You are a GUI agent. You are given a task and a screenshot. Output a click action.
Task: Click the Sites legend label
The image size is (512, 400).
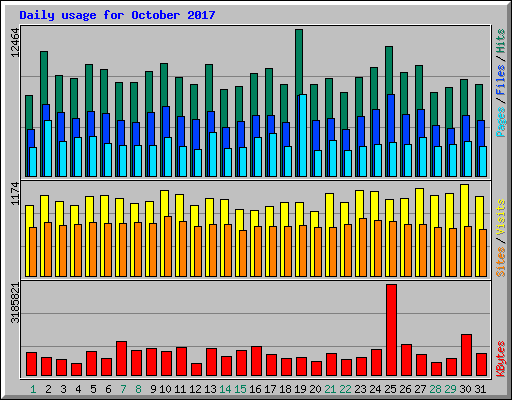click(501, 262)
